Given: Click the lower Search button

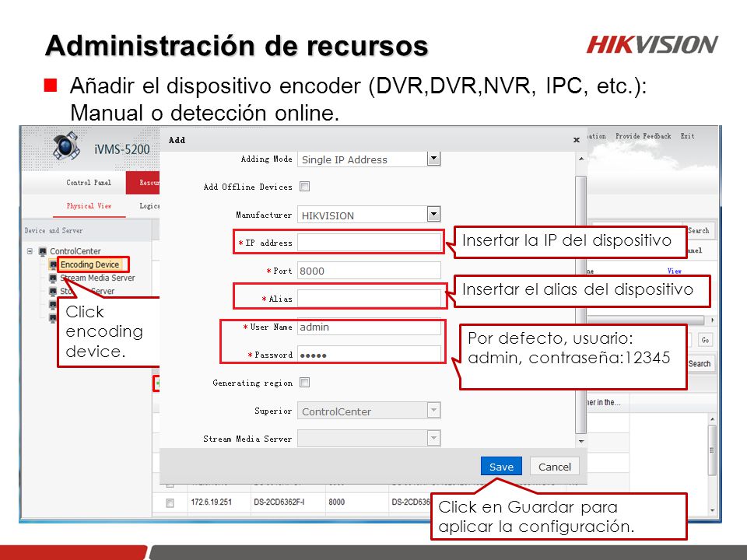Looking at the screenshot, I should point(700,364).
